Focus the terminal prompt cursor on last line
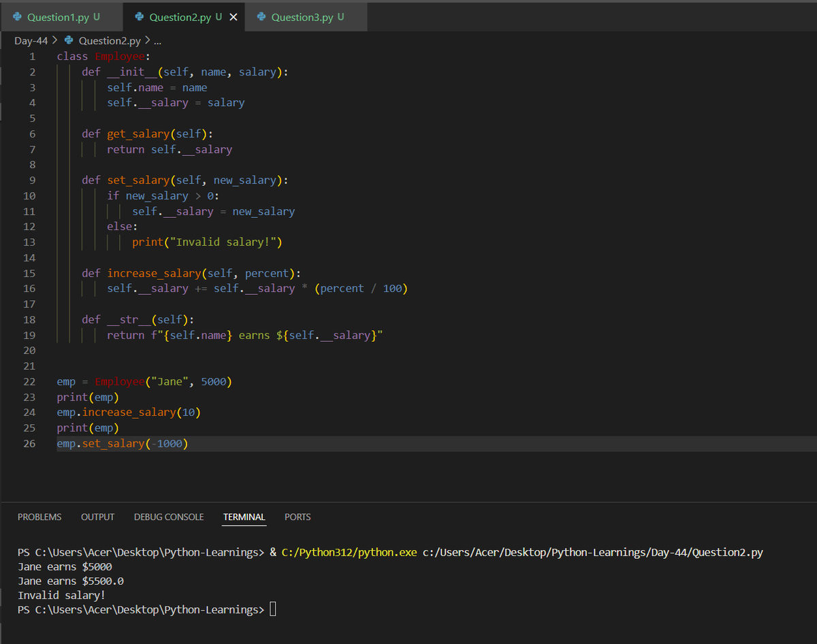Viewport: 817px width, 644px height. pyautogui.click(x=273, y=609)
